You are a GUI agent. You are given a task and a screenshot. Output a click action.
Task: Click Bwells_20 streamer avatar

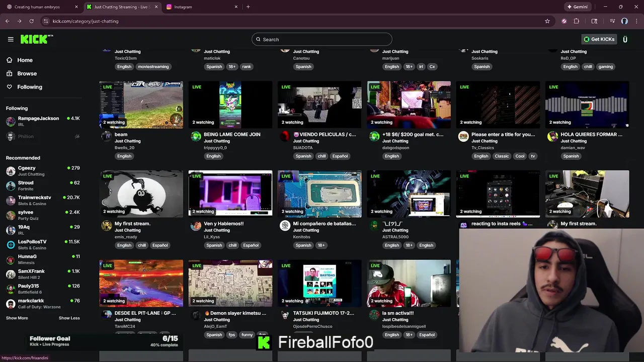point(107,136)
